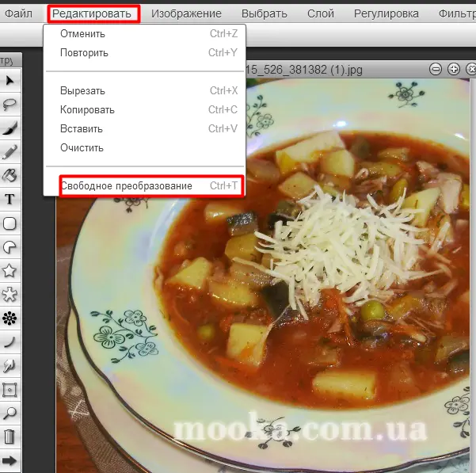Choose Копировать from the edit menu
Image resolution: width=476 pixels, height=473 pixels.
click(144, 110)
